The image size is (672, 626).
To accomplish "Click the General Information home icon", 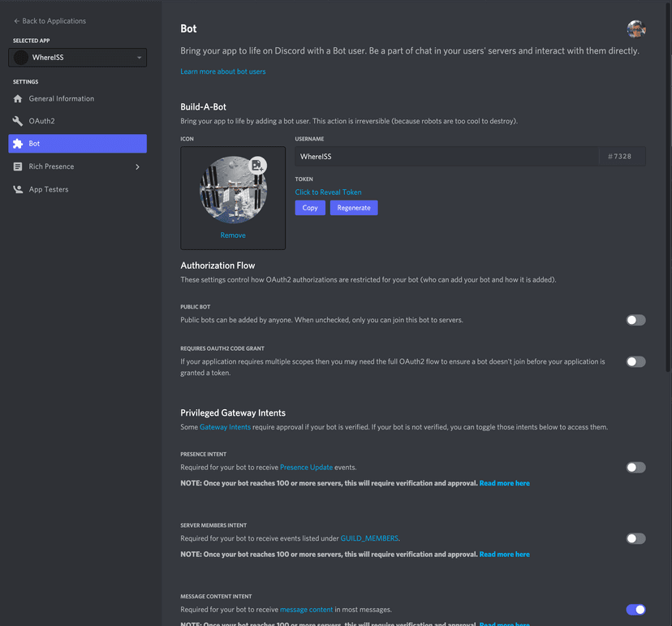I will click(18, 98).
